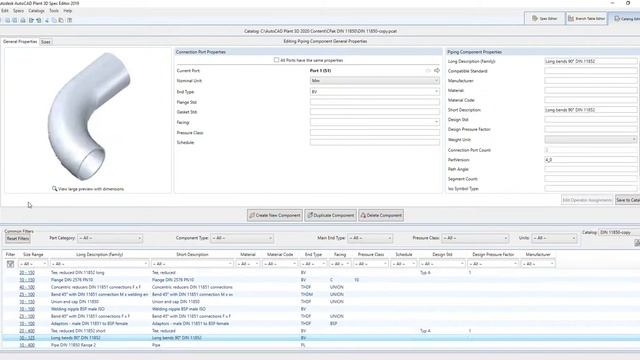Click the Create New Component button
The width and height of the screenshot is (640, 360).
pyautogui.click(x=275, y=215)
